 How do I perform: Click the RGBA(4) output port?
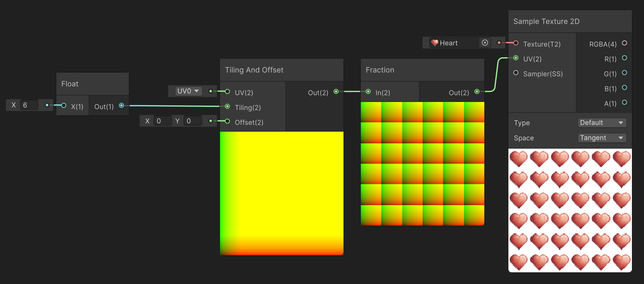(x=624, y=43)
